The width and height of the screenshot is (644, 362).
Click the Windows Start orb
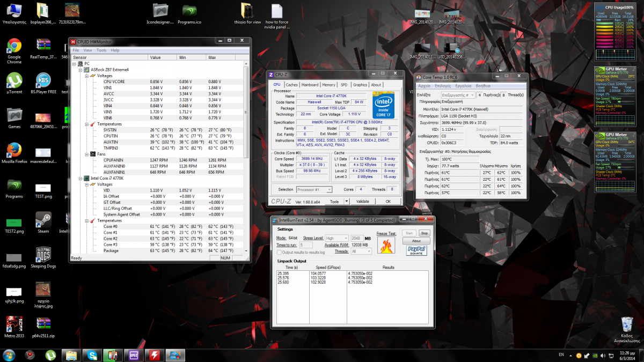click(9, 354)
